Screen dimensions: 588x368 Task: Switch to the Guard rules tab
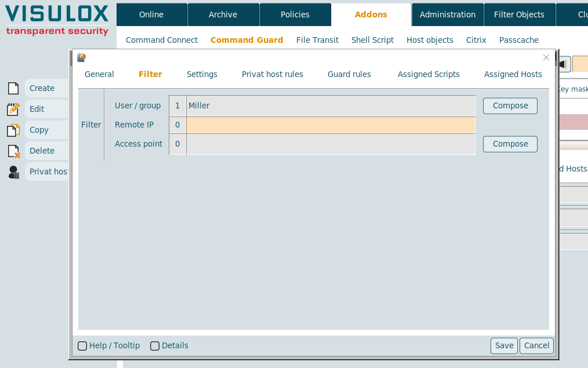click(349, 74)
